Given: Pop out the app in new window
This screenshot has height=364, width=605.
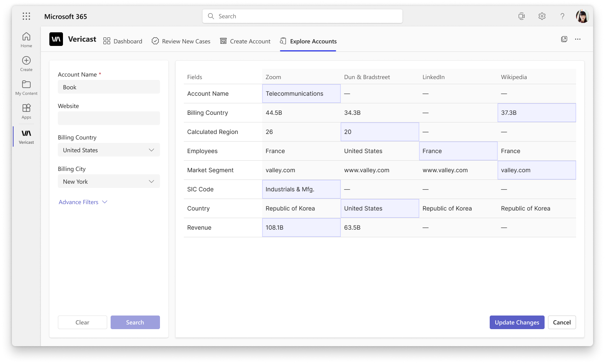Looking at the screenshot, I should click(564, 39).
